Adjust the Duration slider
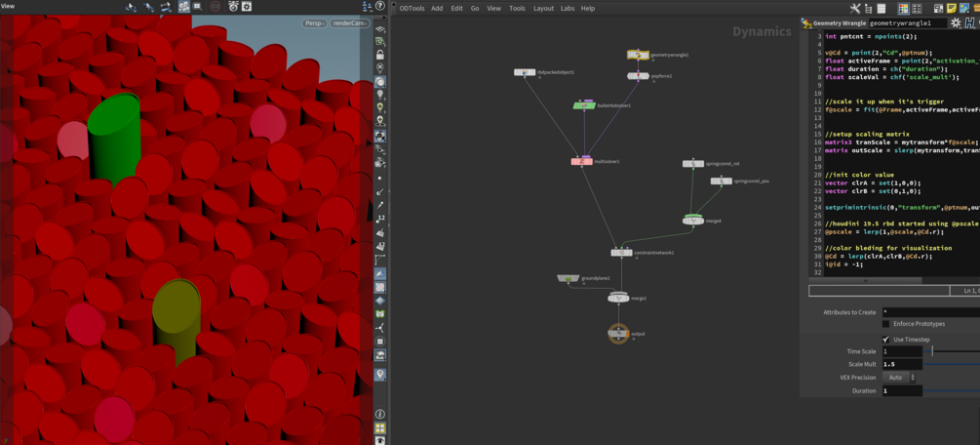This screenshot has width=980, height=445. (952, 390)
